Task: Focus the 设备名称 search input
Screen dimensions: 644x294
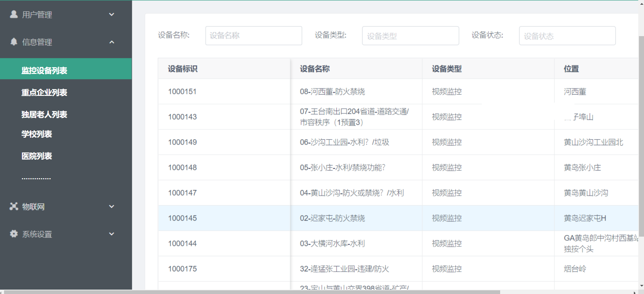Action: (254, 35)
